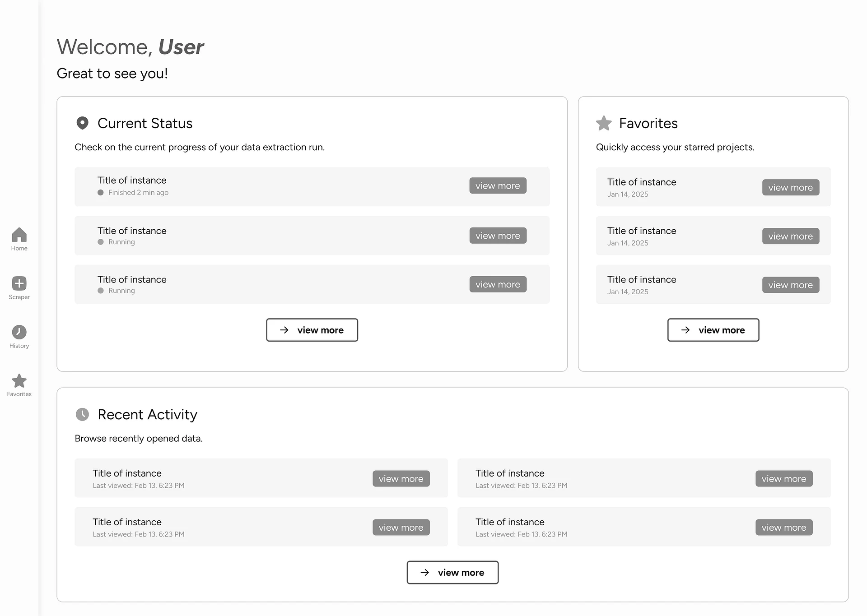Image resolution: width=867 pixels, height=616 pixels.
Task: Click the Favorites card heading
Action: tap(648, 123)
